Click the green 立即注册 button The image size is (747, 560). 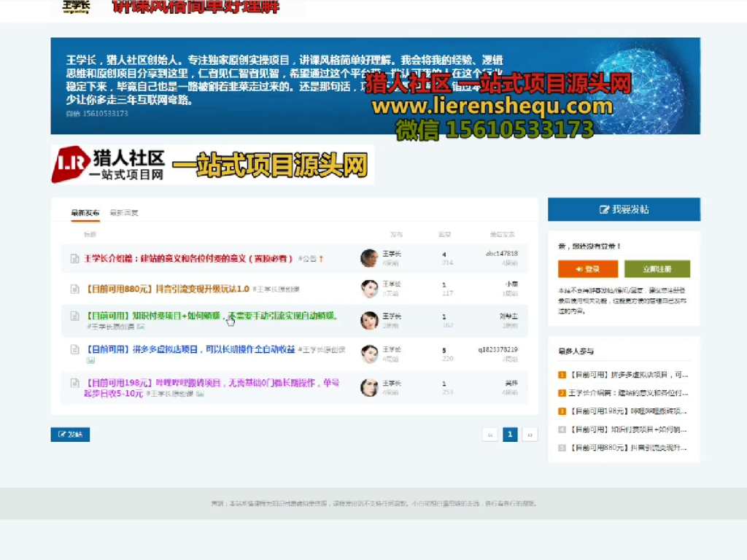[657, 269]
